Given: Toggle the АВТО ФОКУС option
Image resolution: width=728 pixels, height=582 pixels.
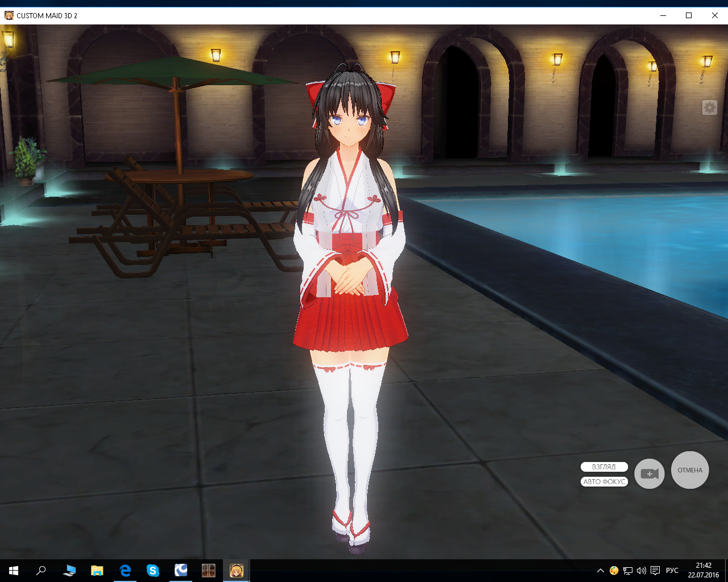Looking at the screenshot, I should (x=604, y=481).
